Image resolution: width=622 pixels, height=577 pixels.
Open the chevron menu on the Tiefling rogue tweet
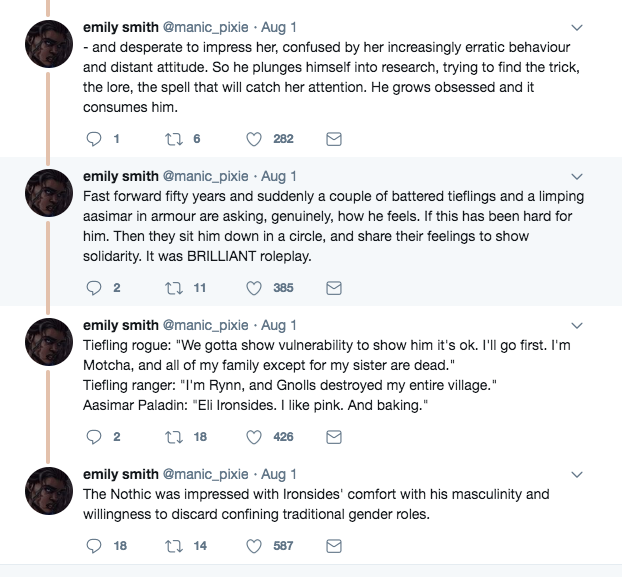(x=578, y=325)
